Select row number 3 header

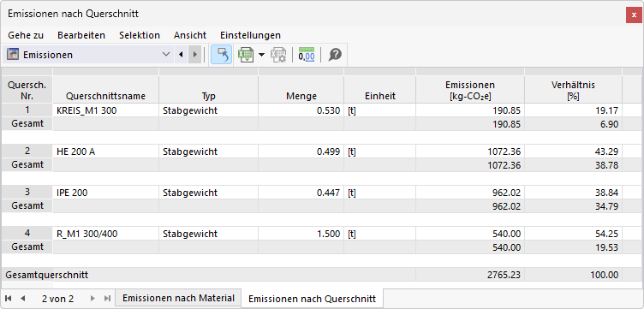point(27,192)
